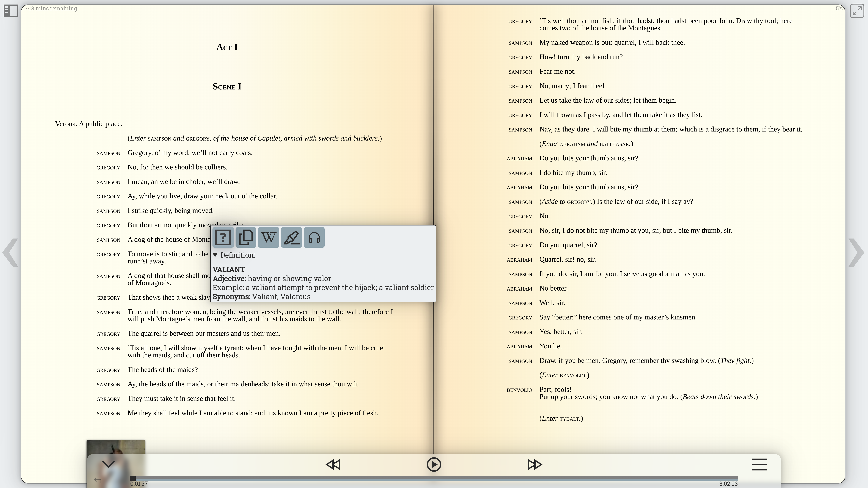Select the highlight annotation icon

tap(291, 237)
